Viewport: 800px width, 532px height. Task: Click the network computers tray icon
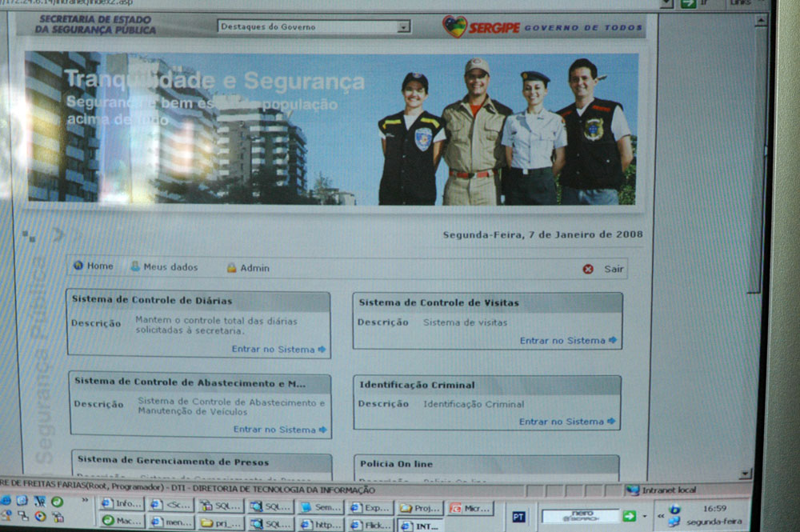pyautogui.click(x=674, y=522)
